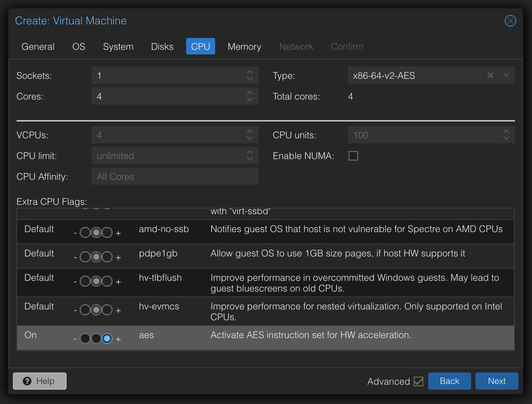Screen dimensions: 532x404
Task: Select the pdpe1gb flag name
Action: point(158,254)
